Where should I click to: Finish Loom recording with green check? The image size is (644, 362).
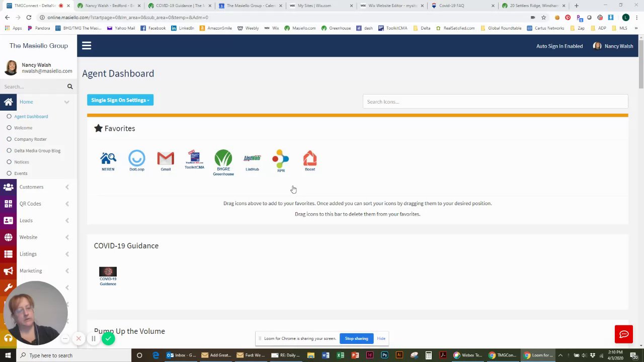108,339
